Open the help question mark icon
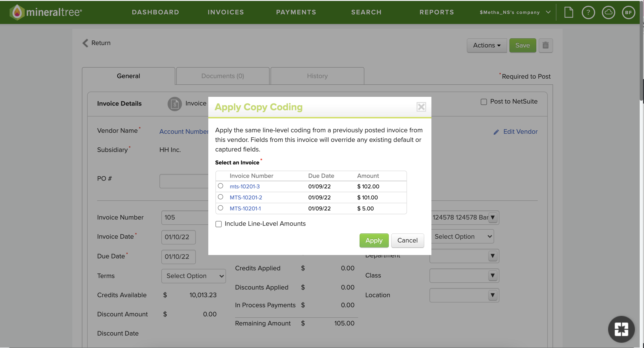Screen dimensions: 644x348 tap(588, 12)
